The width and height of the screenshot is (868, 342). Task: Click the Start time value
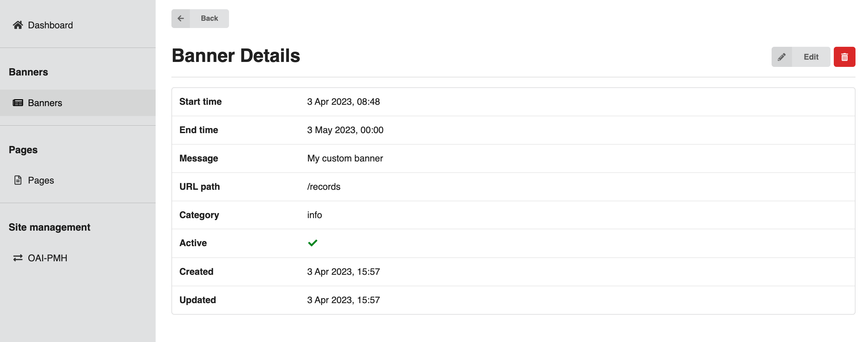click(x=344, y=101)
